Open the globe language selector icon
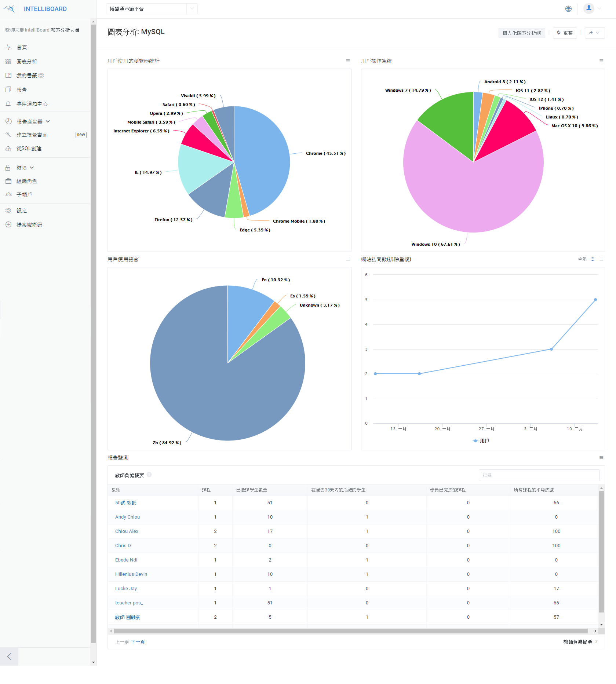 568,8
